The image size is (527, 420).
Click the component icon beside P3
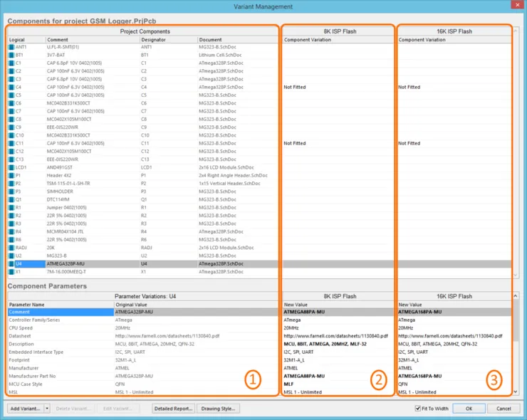[x=11, y=191]
